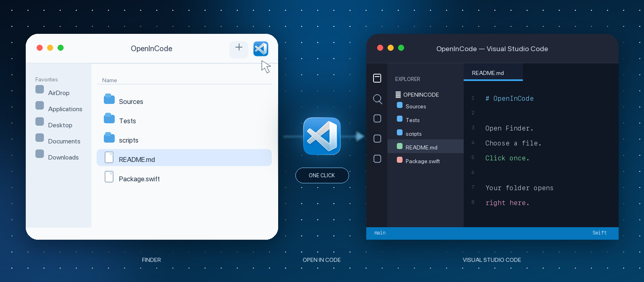The height and width of the screenshot is (282, 644).
Task: Close the Finder window with red button
Action: tap(39, 48)
